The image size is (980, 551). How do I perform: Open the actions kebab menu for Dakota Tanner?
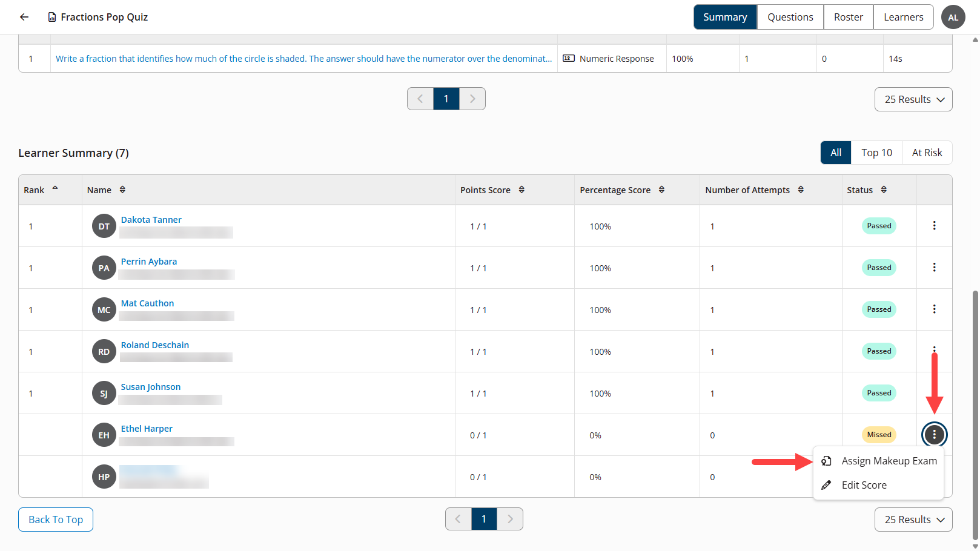(934, 225)
